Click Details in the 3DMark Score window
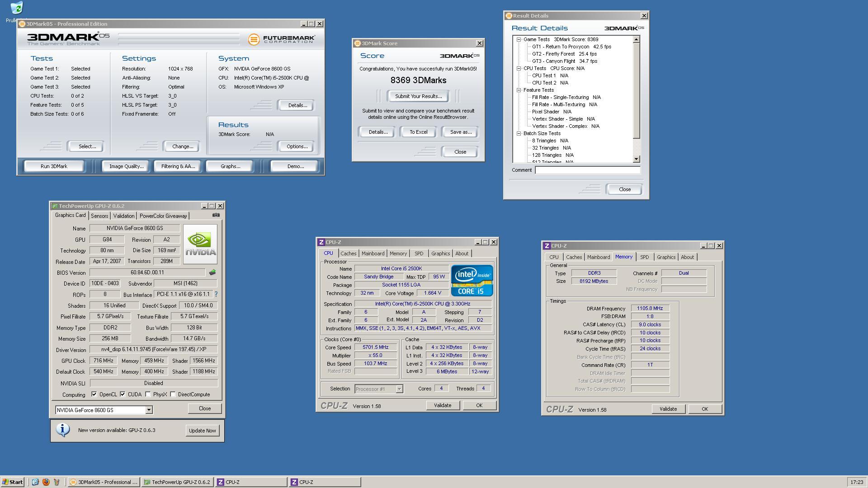The image size is (868, 488). coord(377,132)
